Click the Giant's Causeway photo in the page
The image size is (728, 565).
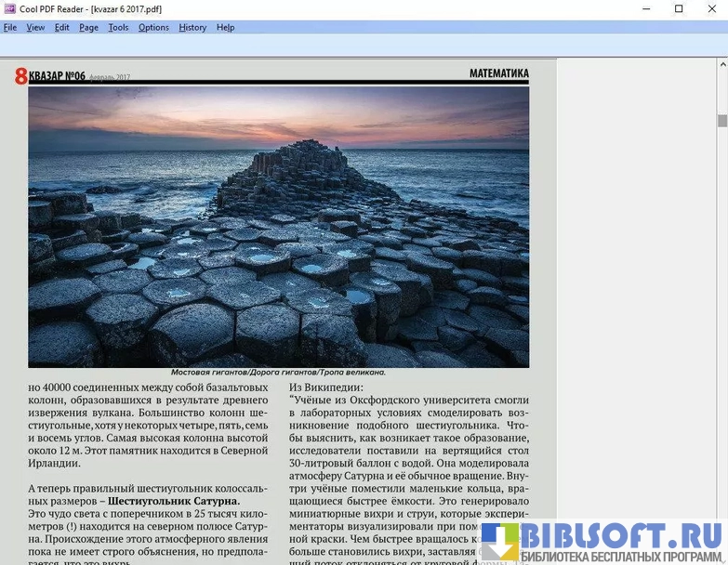click(278, 227)
